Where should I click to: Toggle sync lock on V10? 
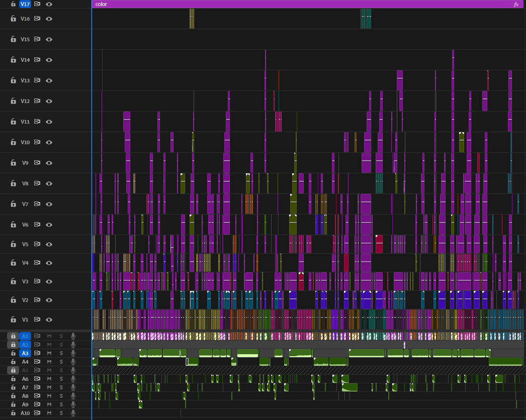pos(37,142)
